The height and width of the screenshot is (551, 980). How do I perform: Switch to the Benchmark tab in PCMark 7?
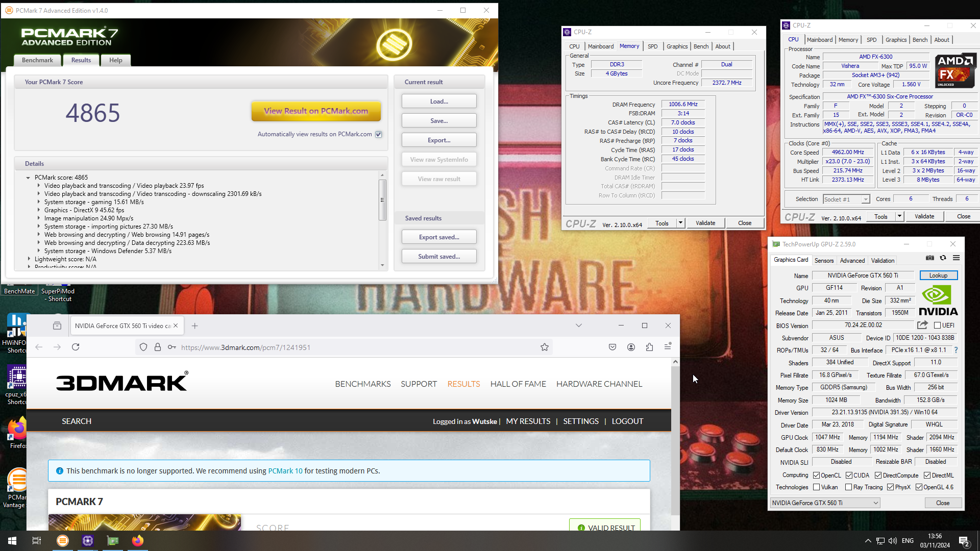(x=37, y=60)
